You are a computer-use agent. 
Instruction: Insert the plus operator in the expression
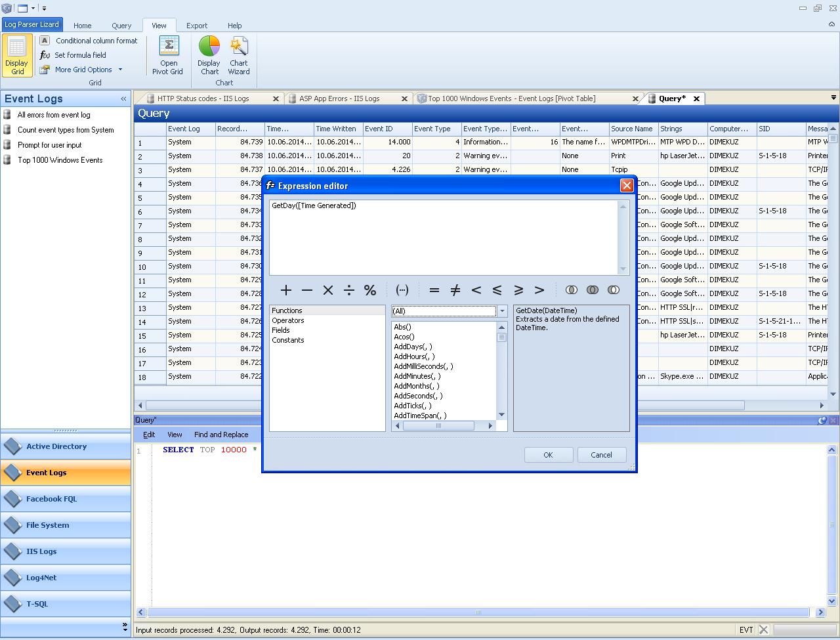coord(286,290)
